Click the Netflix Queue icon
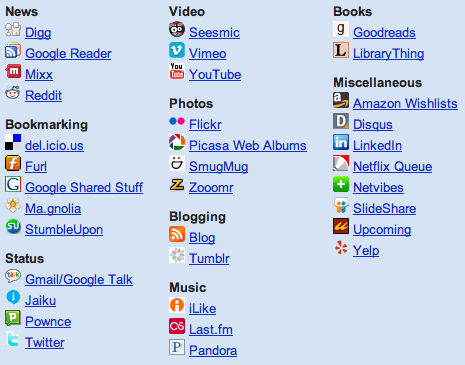Viewport: 465px width, 365px height. click(x=341, y=164)
